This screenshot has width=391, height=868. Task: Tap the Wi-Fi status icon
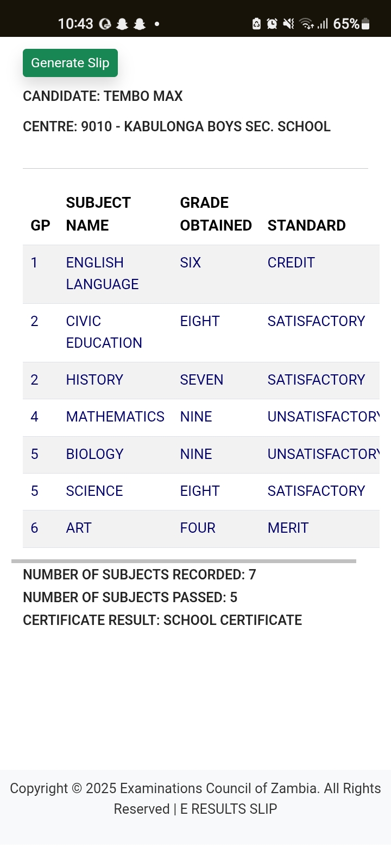(x=307, y=24)
